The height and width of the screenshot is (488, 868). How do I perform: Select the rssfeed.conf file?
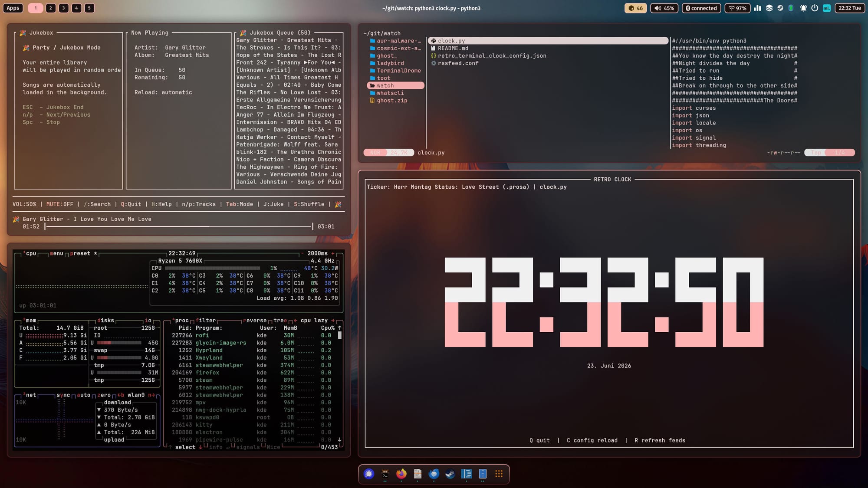(x=455, y=63)
